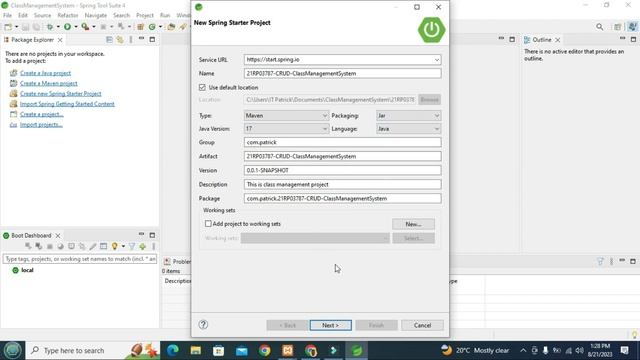Click the green plus icon in Boot Dashboard
Viewport: 640px width, 360px height.
pyautogui.click(x=142, y=246)
